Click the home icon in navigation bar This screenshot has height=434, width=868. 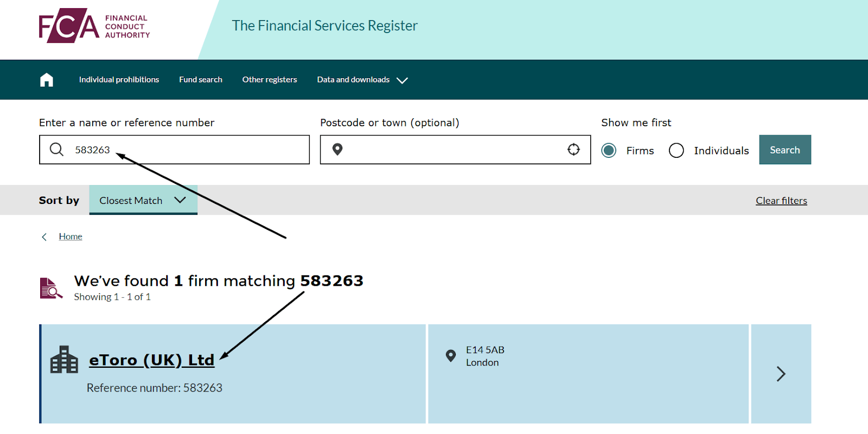point(47,80)
